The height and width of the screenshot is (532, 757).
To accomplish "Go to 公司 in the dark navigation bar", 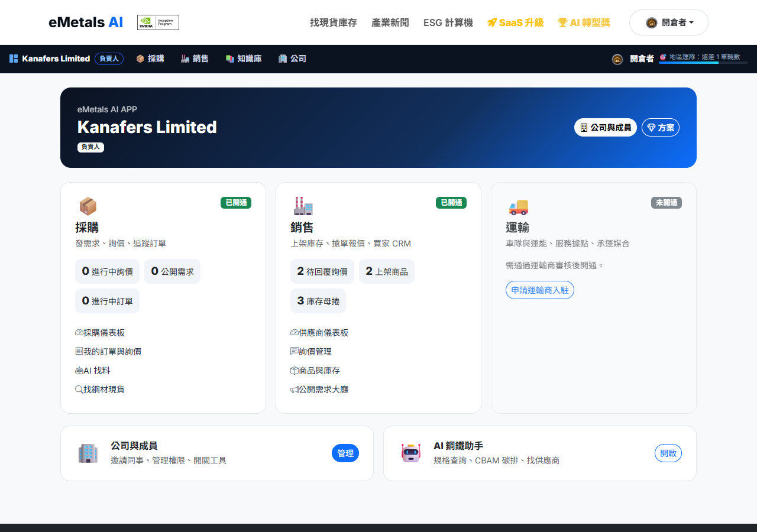I will click(293, 59).
